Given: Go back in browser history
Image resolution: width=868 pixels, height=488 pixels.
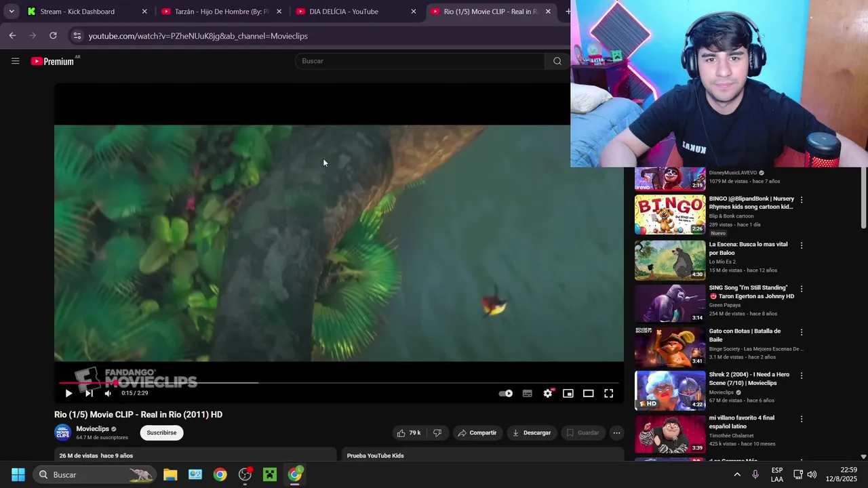Looking at the screenshot, I should (x=12, y=35).
